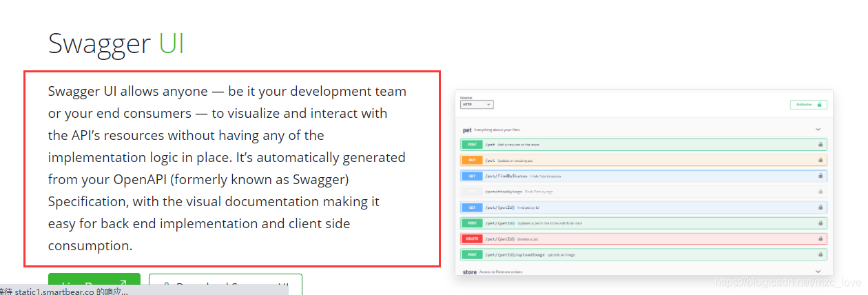Open the HTTP schemes dropdown
Screen dimensions: 868x295
coord(477,105)
